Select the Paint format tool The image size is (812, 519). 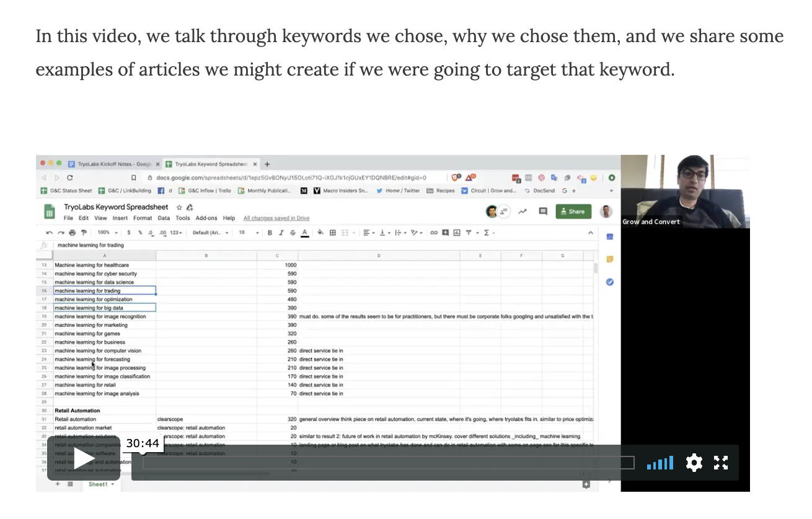(84, 233)
